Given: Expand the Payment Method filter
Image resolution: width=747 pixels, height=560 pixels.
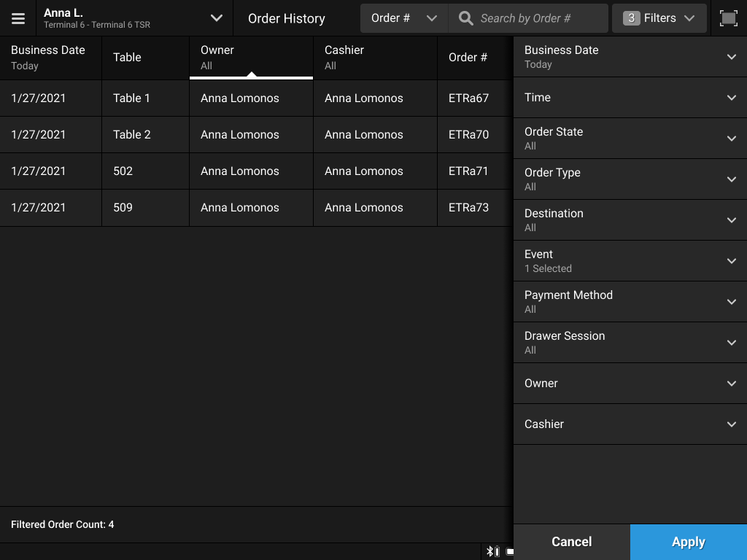Looking at the screenshot, I should coord(629,301).
